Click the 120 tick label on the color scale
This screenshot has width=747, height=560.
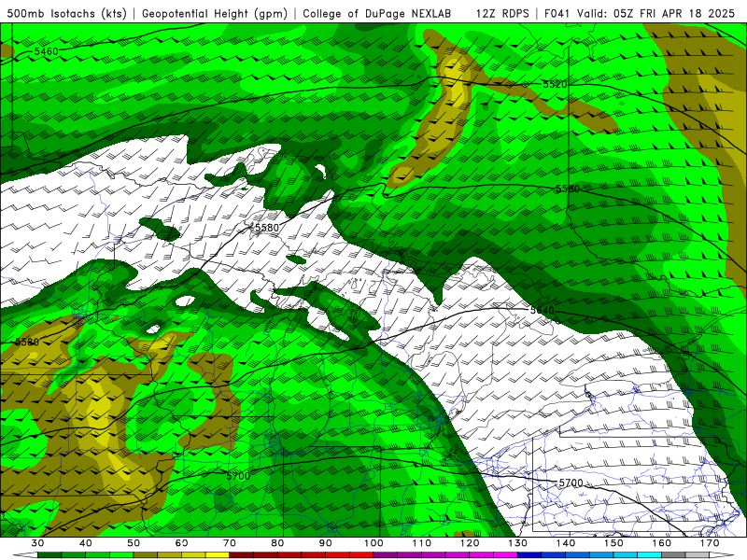pyautogui.click(x=471, y=543)
